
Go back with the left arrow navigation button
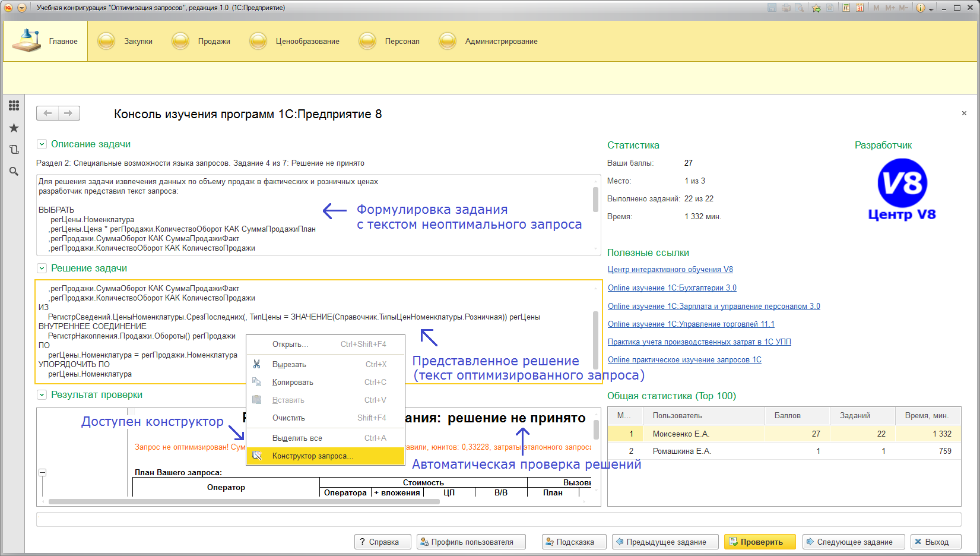47,113
